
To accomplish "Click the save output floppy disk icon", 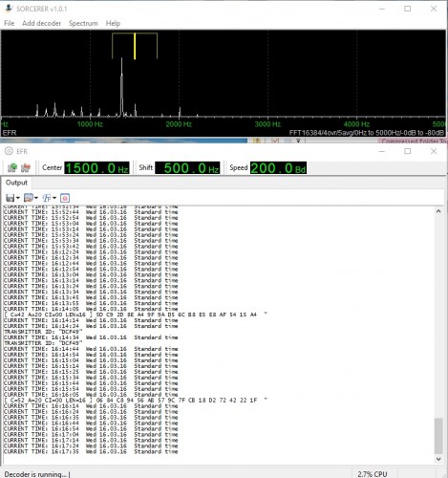I will click(11, 198).
